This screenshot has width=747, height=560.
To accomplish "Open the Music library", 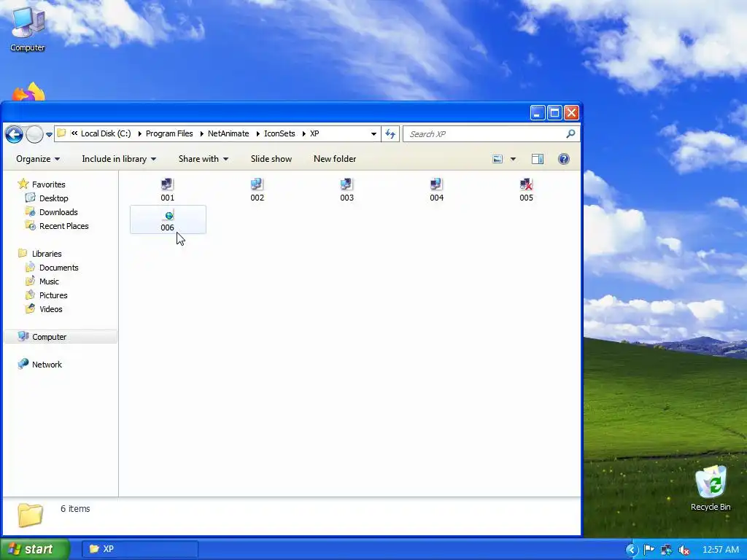I will point(42,281).
